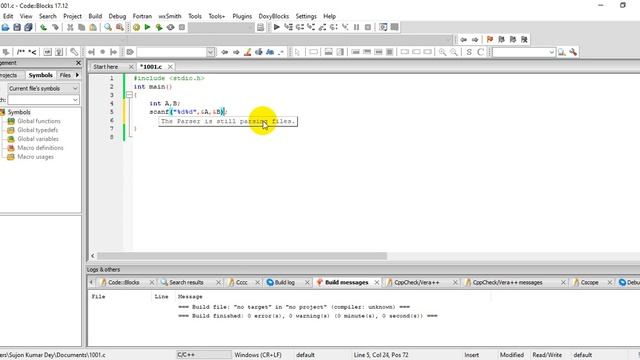
Task: Close the Build messages tab
Action: [x=377, y=282]
